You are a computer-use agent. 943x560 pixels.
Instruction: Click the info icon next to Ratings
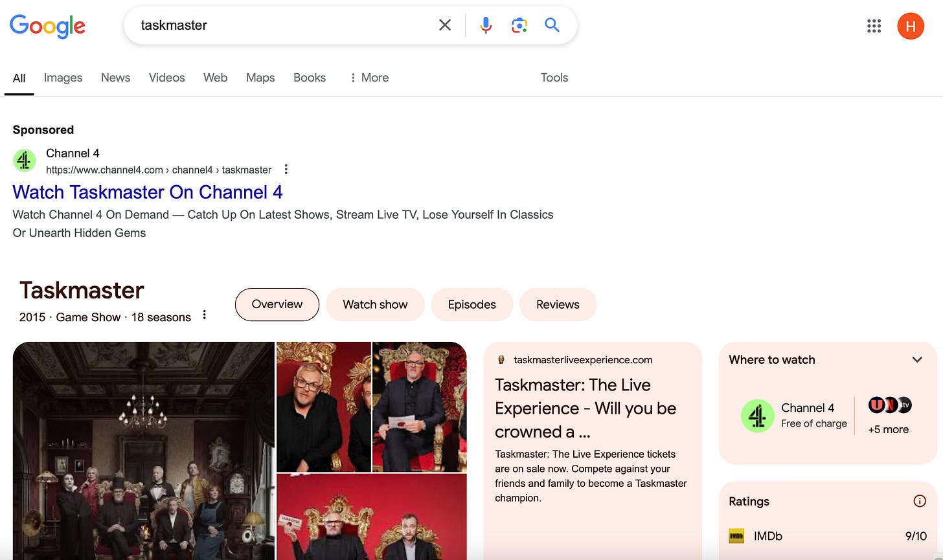coord(919,501)
